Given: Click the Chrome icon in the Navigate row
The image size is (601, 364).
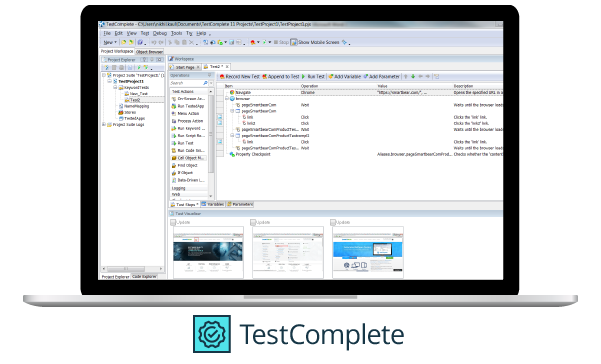Looking at the screenshot, I should (x=232, y=92).
